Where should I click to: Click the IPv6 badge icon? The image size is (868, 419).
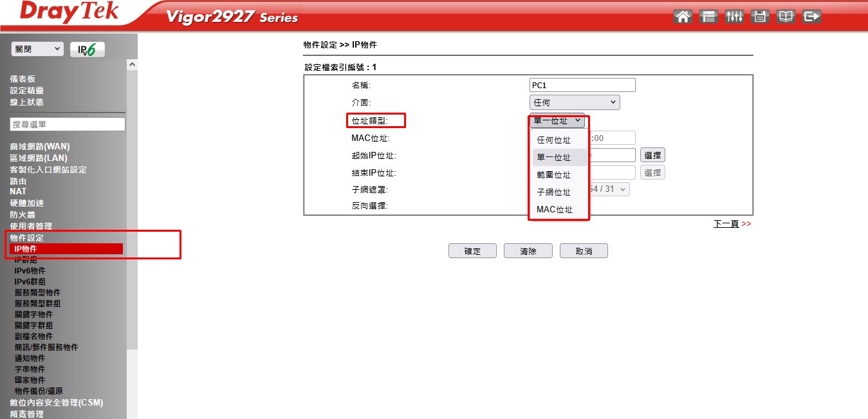click(x=87, y=50)
